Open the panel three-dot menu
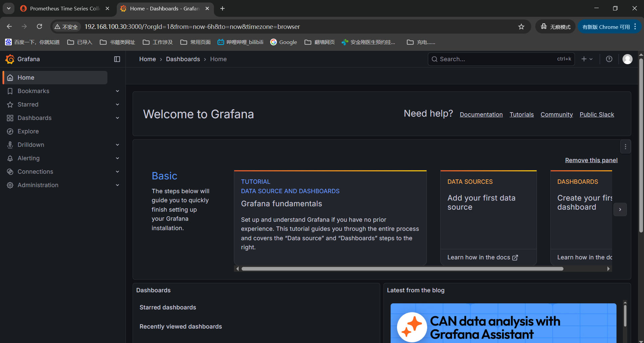 click(x=625, y=147)
